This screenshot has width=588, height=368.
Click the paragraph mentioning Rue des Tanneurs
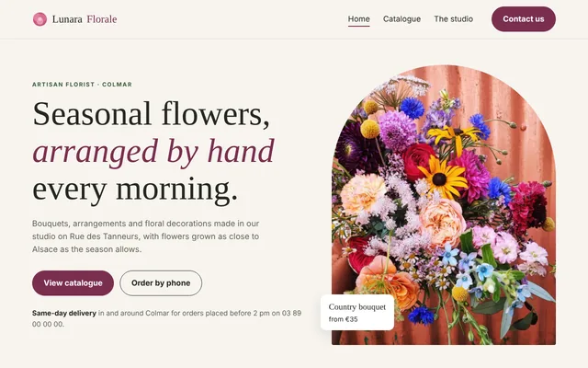145,236
